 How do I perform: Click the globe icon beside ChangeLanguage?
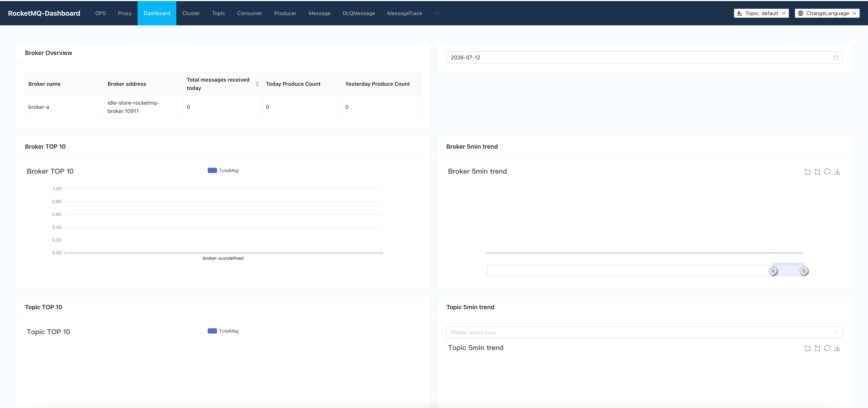click(x=801, y=13)
